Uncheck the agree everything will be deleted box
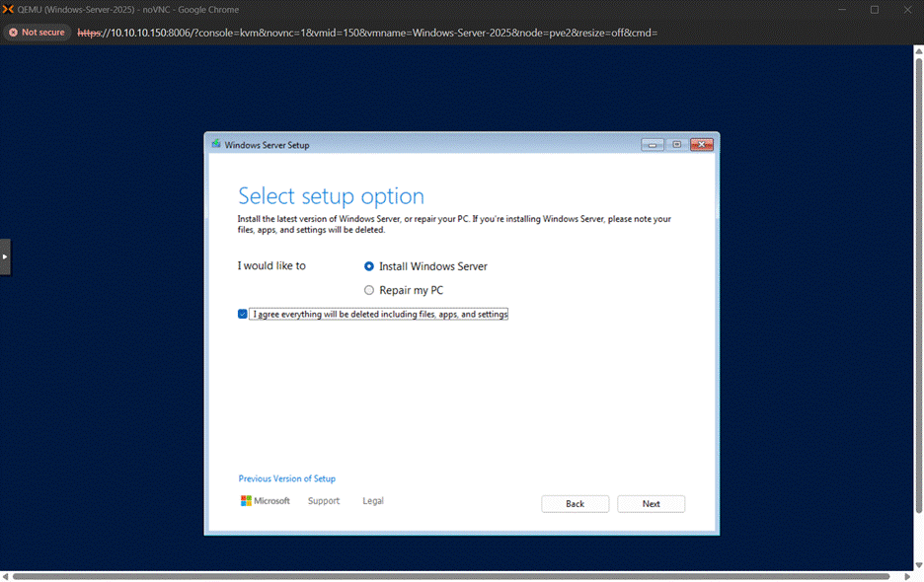924x582 pixels. click(x=243, y=315)
